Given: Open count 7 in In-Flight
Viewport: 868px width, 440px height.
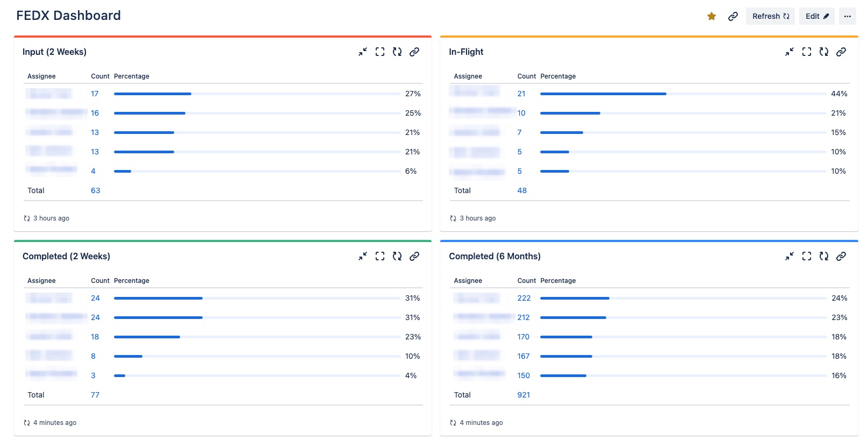Looking at the screenshot, I should tap(519, 132).
